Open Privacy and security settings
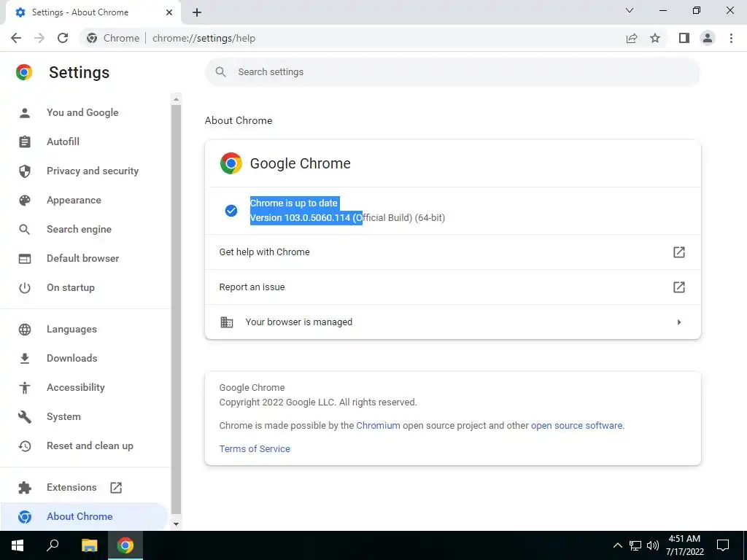The height and width of the screenshot is (560, 747). pos(93,171)
